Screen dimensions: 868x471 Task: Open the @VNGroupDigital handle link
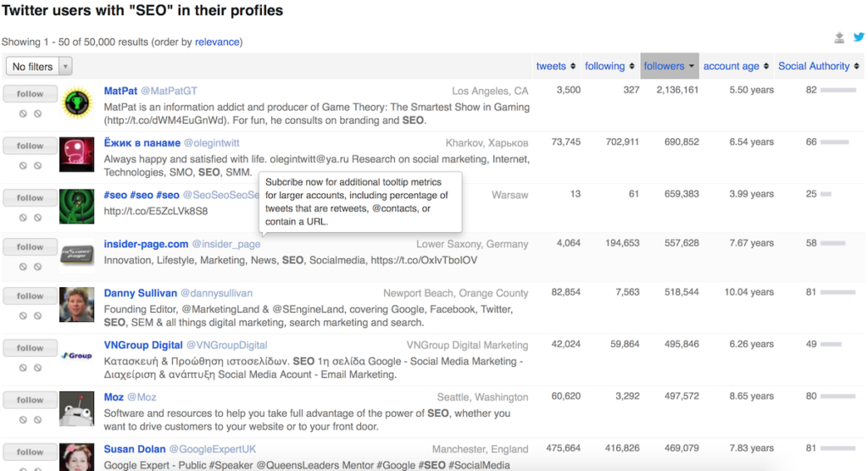(x=226, y=346)
